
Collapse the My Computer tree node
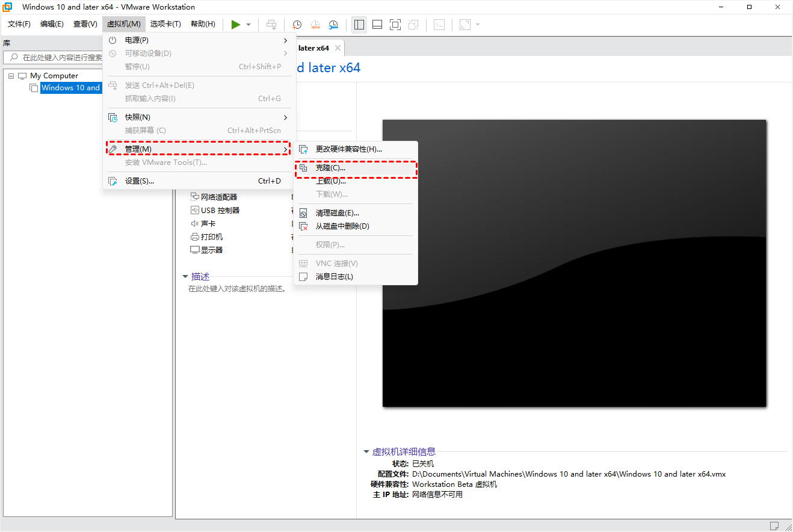tap(11, 76)
